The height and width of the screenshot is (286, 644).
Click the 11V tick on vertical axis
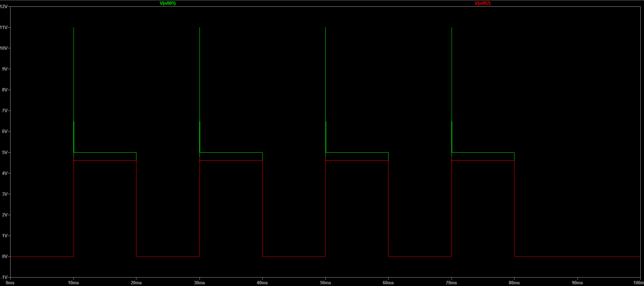click(x=4, y=28)
